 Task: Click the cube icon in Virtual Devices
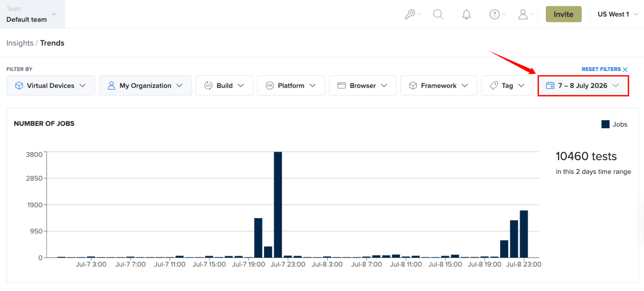pos(19,86)
